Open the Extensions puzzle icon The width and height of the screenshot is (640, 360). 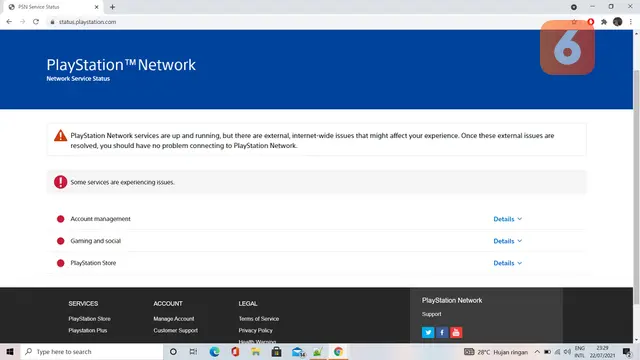coord(604,22)
